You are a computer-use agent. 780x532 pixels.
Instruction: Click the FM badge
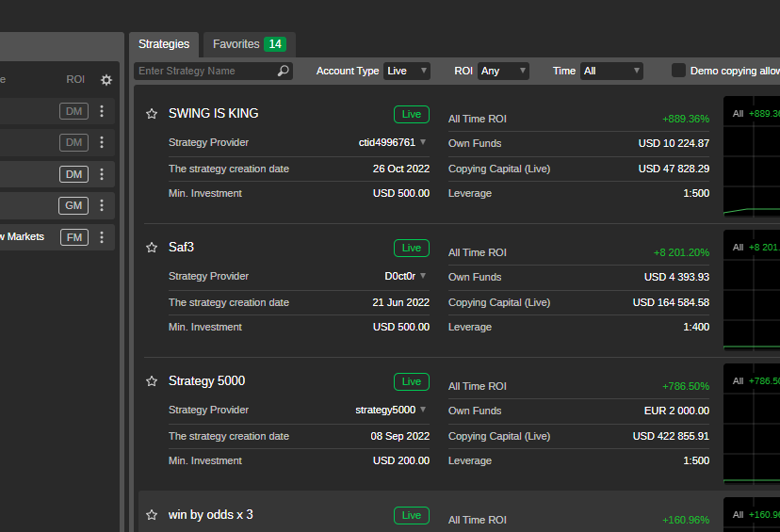pos(74,237)
